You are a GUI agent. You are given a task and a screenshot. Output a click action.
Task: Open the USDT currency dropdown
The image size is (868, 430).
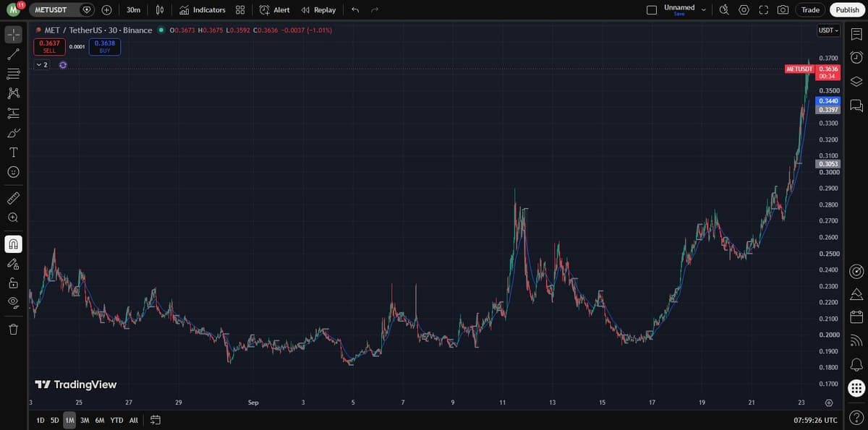(x=828, y=30)
